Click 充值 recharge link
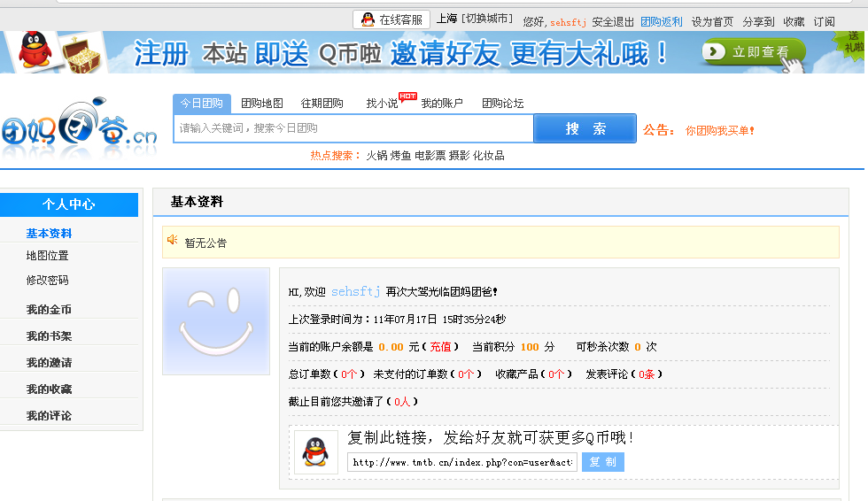868x501 pixels. [x=441, y=347]
